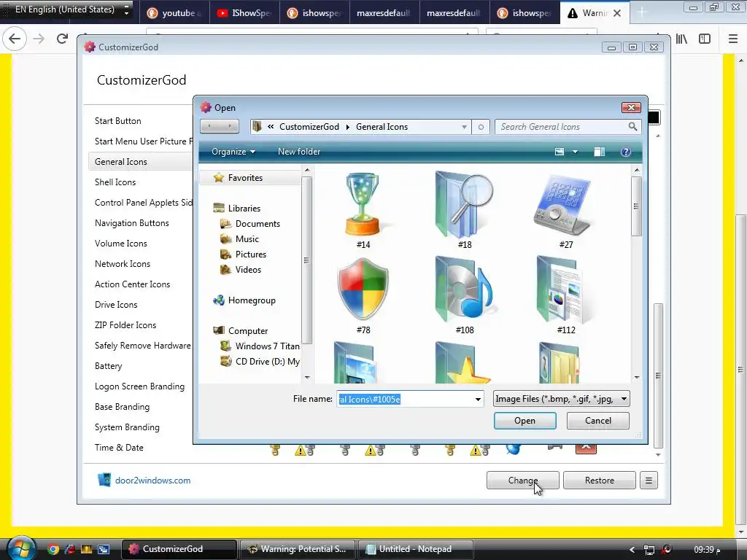Image resolution: width=747 pixels, height=560 pixels.
Task: Go back in the Open dialog
Action: 209,126
